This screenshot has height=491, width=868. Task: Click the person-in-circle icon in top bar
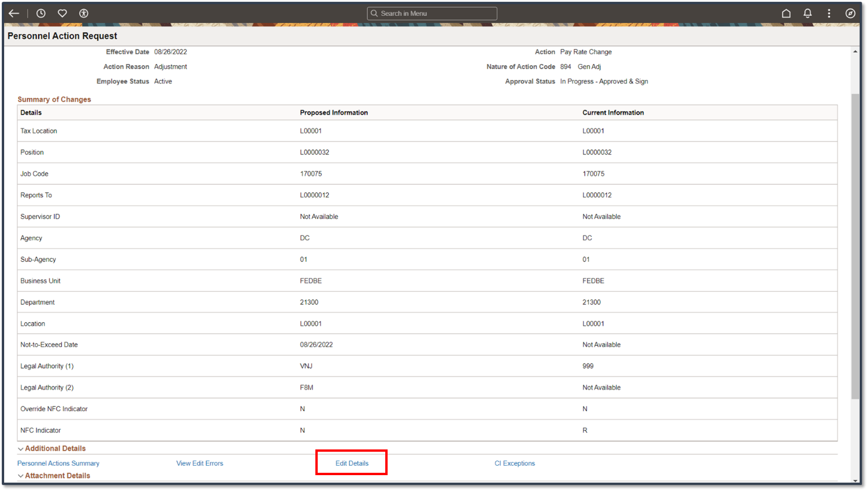click(x=84, y=14)
